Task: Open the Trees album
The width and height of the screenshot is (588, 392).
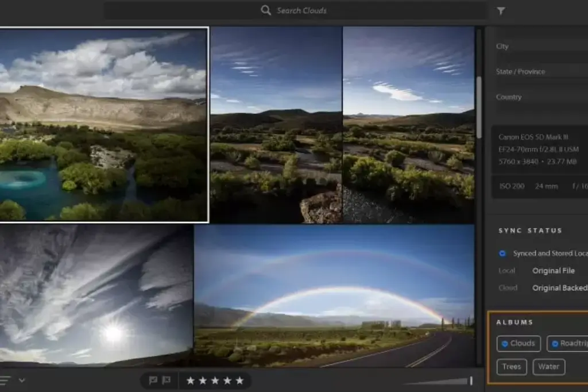Action: click(x=511, y=366)
